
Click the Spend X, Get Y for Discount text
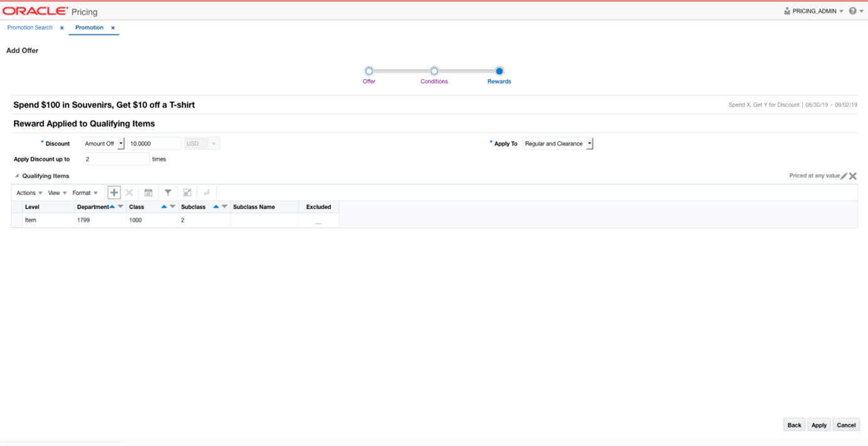[x=763, y=105]
